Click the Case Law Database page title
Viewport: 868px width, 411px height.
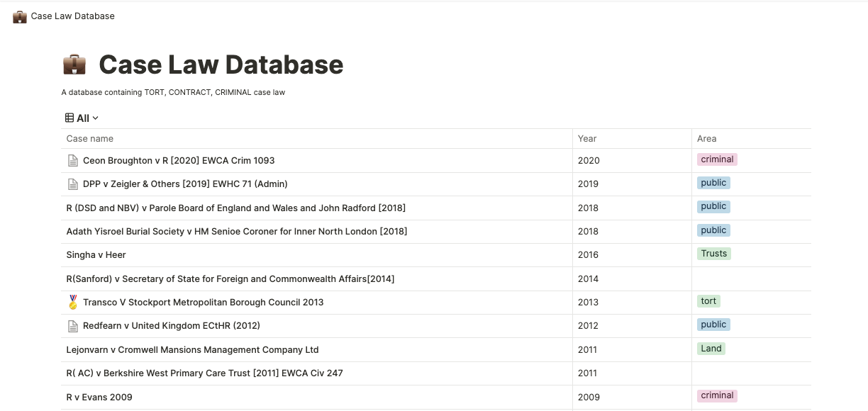(221, 64)
